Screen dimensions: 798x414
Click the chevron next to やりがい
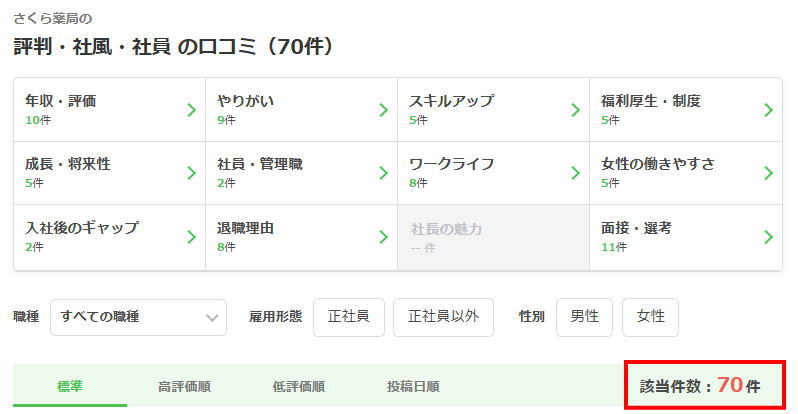pos(383,110)
